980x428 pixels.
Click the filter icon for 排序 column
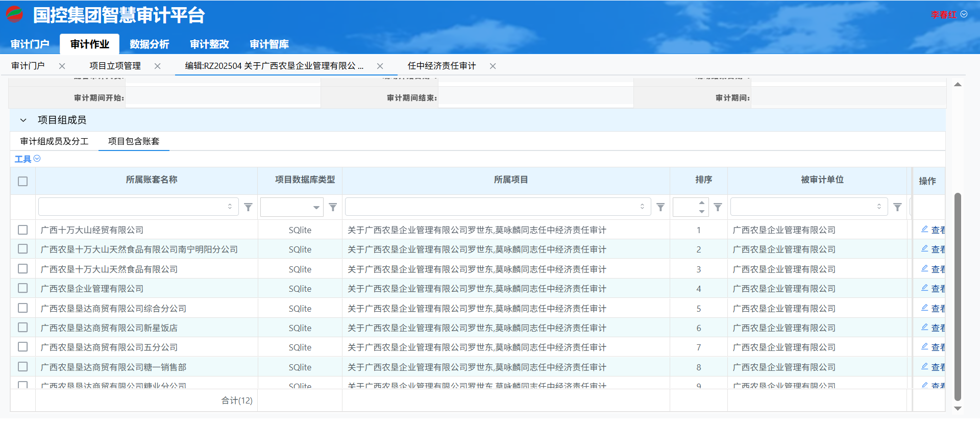coord(718,207)
